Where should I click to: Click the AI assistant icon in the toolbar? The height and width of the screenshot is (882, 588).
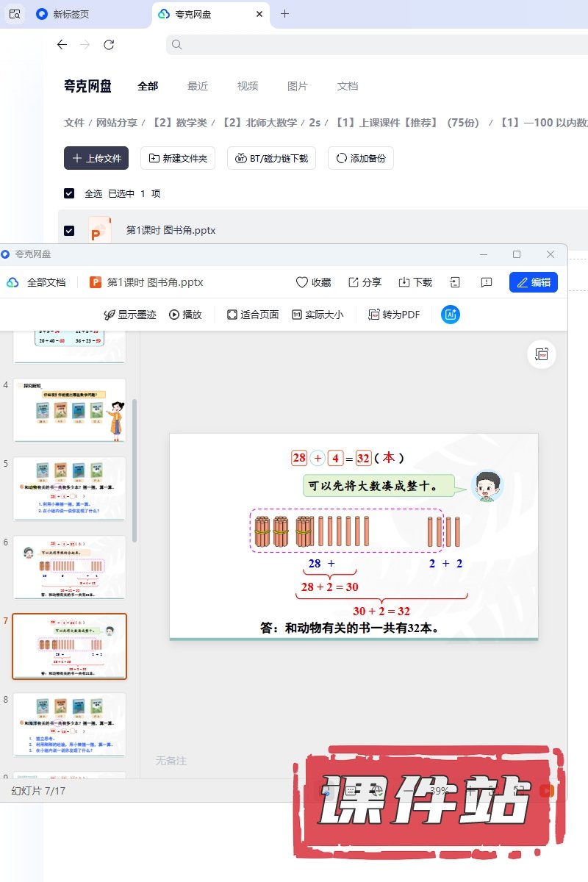(451, 315)
